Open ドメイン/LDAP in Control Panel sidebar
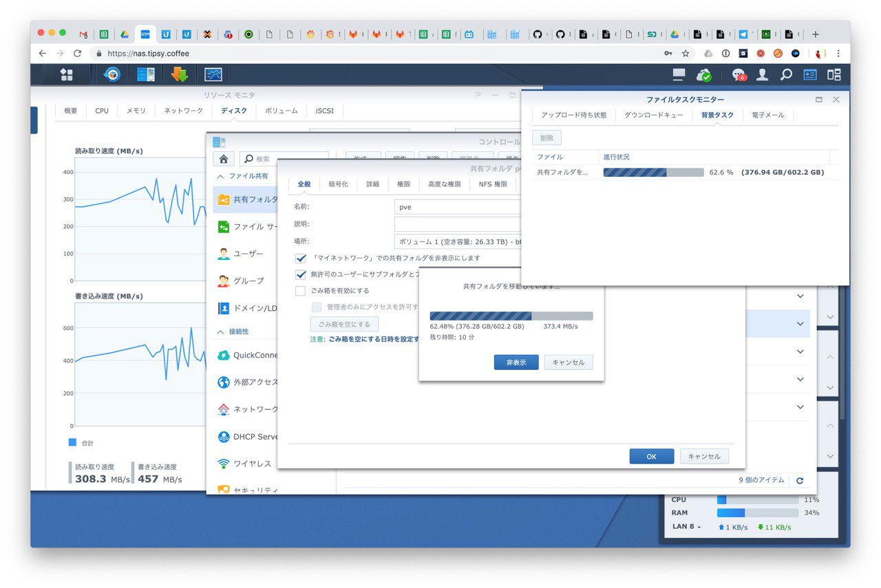Screen dimensions: 881x588 [x=244, y=308]
